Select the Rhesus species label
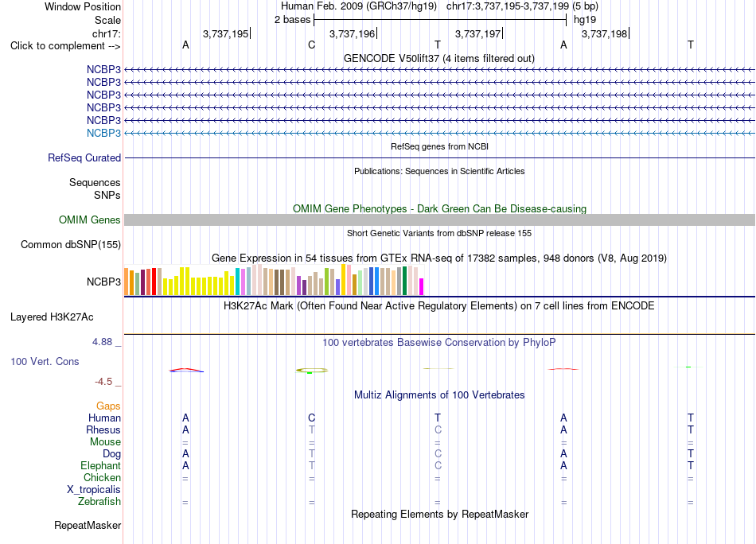 [103, 429]
